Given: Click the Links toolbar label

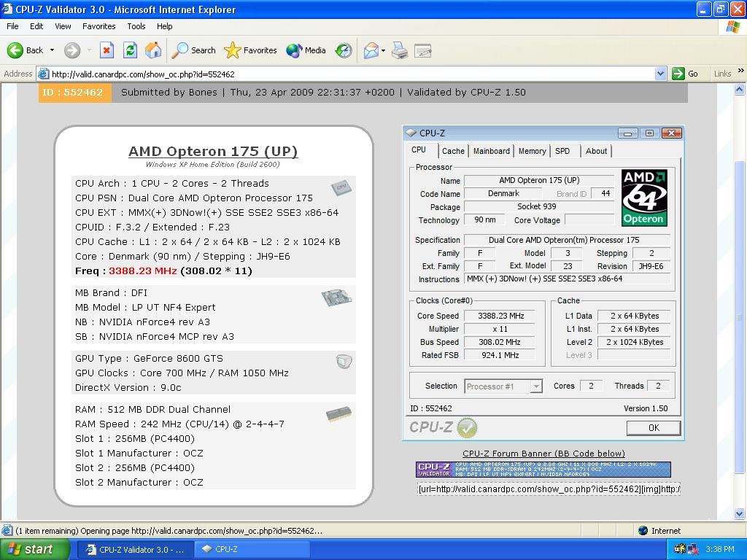Looking at the screenshot, I should 722,74.
